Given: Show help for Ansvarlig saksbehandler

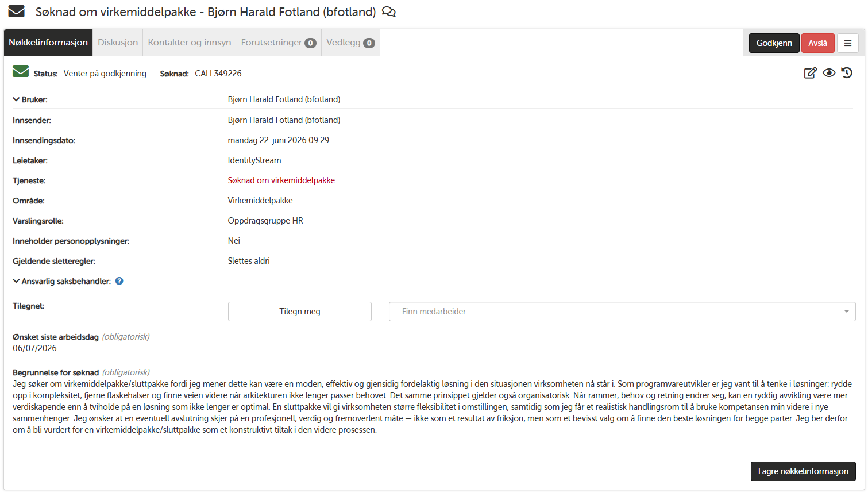Looking at the screenshot, I should (119, 281).
